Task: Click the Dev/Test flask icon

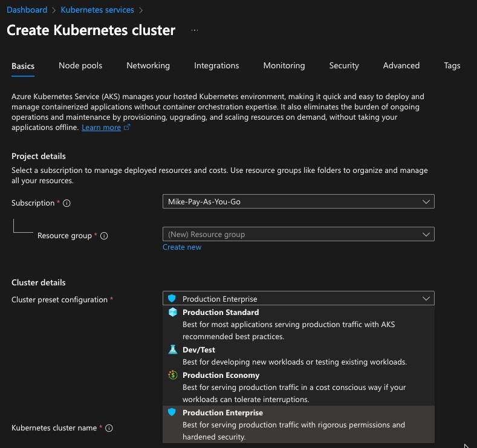Action: [x=172, y=350]
